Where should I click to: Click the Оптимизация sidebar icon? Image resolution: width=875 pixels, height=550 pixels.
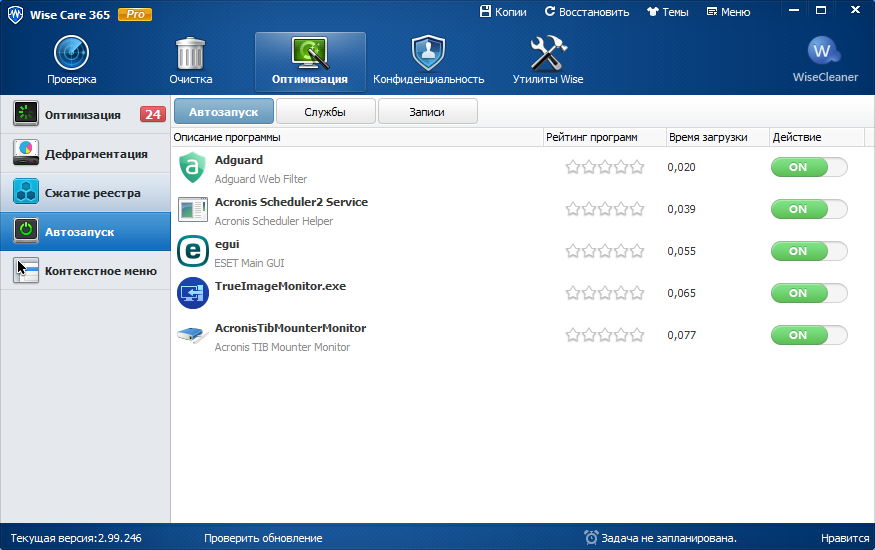pos(26,114)
